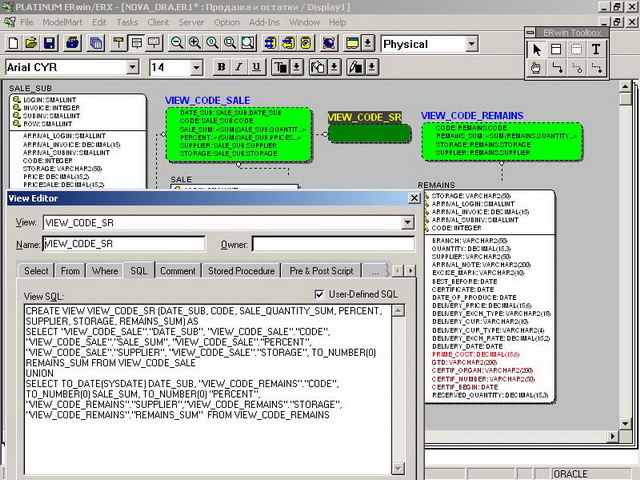Select identifying relationship tool in Toolbox

(556, 68)
